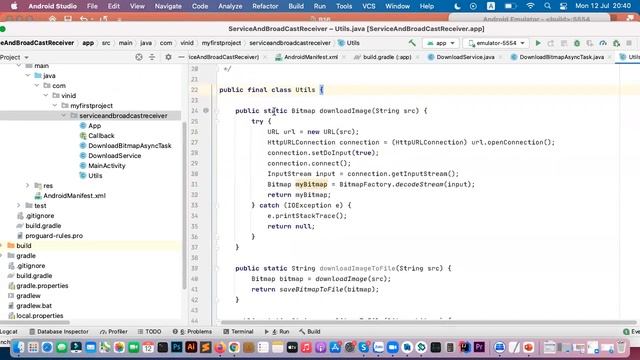Select Callback in project tree

pos(97,136)
